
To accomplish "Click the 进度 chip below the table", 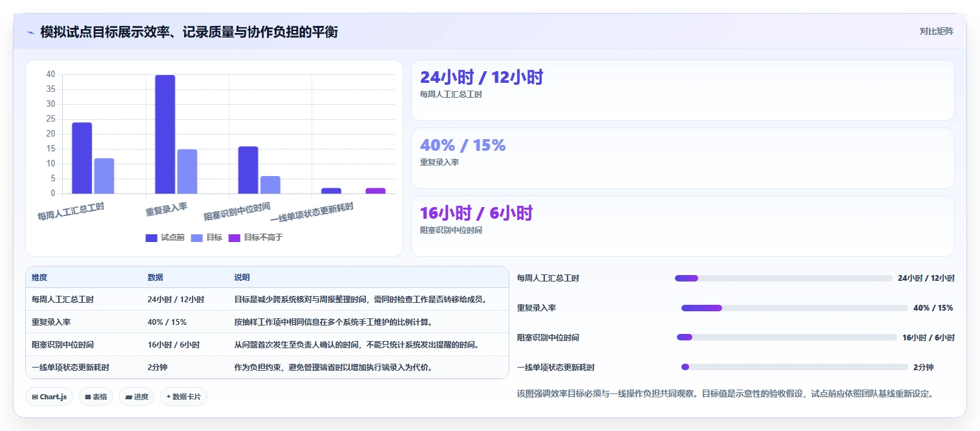I will tap(136, 397).
